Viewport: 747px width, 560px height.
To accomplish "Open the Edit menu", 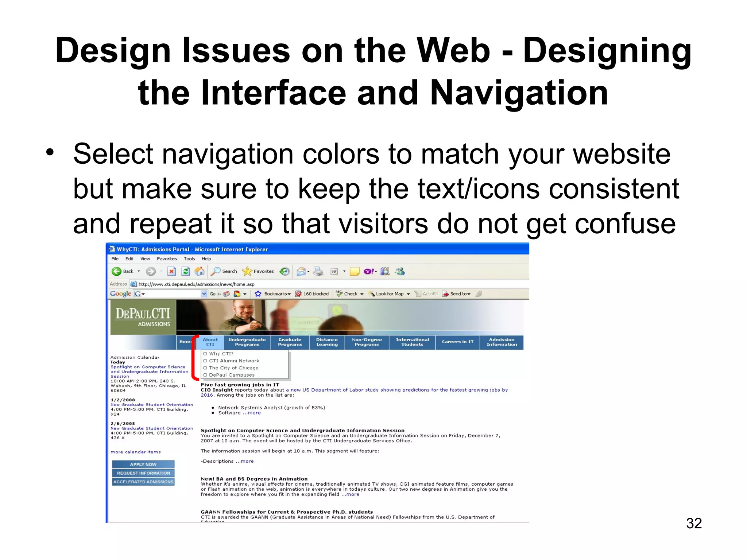I will click(129, 259).
